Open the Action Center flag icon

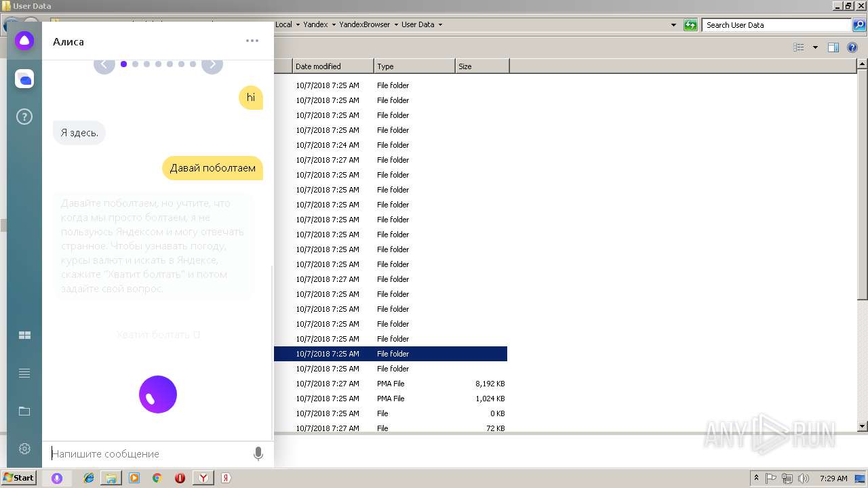click(771, 478)
